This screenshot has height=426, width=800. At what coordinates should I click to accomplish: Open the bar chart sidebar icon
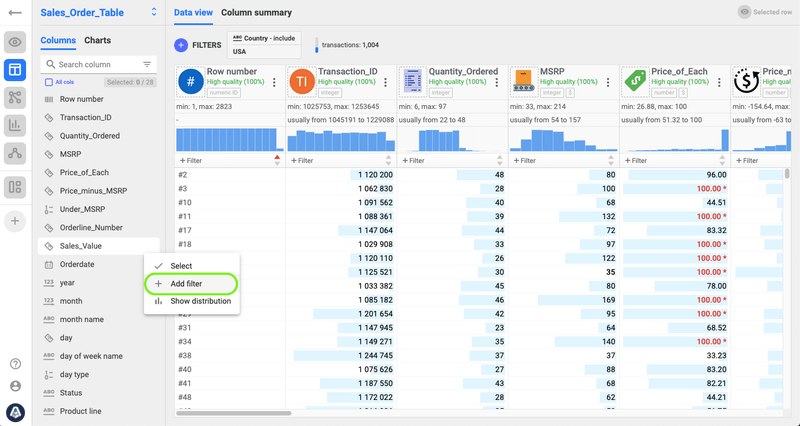(15, 124)
